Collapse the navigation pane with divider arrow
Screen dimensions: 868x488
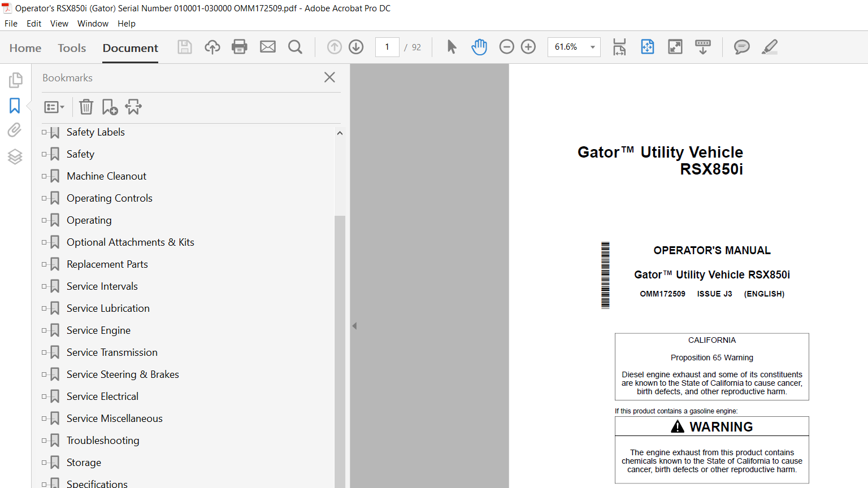(354, 326)
